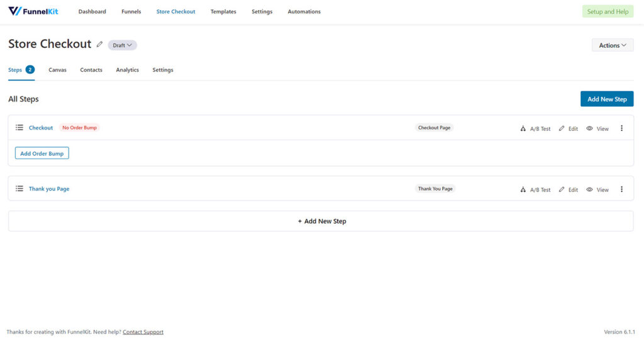Expand the Actions dropdown
The height and width of the screenshot is (340, 644).
(613, 45)
